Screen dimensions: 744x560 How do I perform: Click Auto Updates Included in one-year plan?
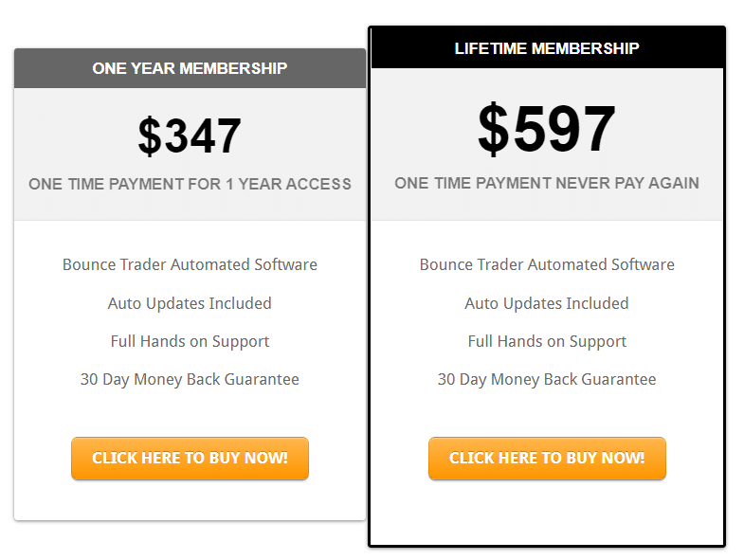coord(190,303)
